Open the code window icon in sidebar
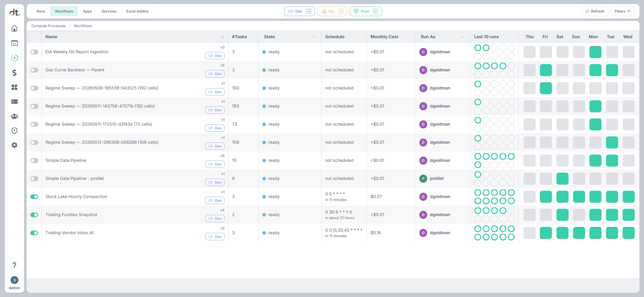 pyautogui.click(x=14, y=43)
